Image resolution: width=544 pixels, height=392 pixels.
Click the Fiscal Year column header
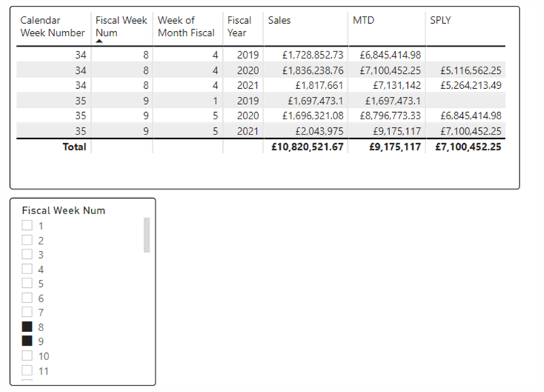pos(239,26)
